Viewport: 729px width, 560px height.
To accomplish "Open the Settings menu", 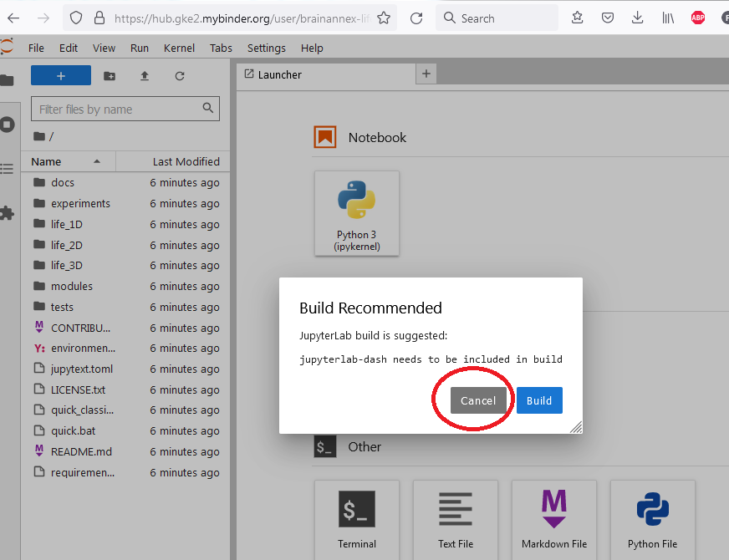I will (267, 48).
